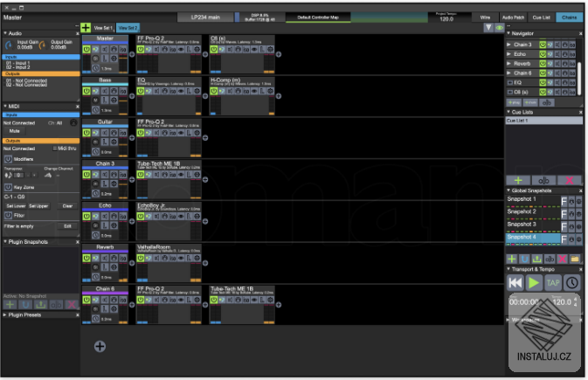The height and width of the screenshot is (380, 588).
Task: Open Master chain gear settings
Action: [114, 59]
